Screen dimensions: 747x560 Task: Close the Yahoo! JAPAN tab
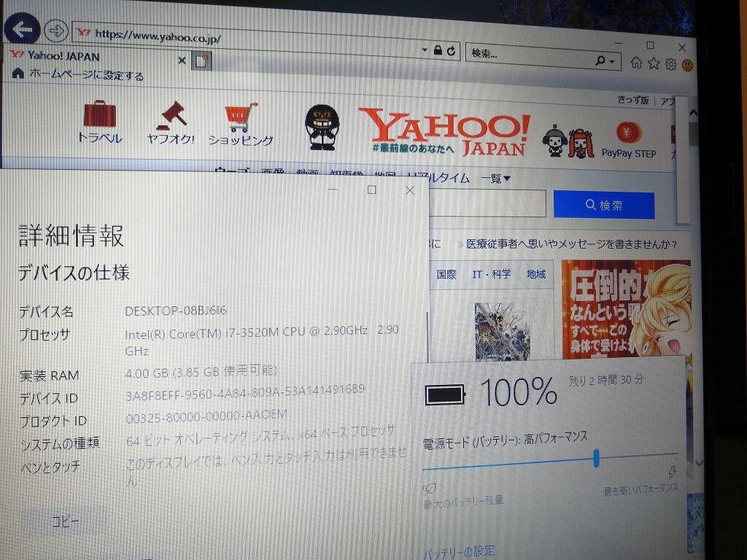[181, 60]
